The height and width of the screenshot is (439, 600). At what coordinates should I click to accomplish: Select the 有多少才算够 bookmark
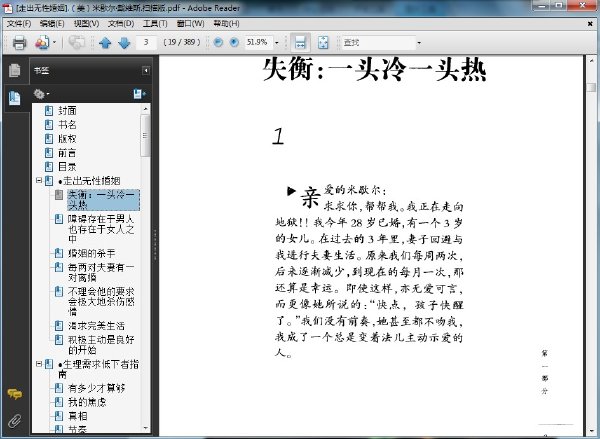click(96, 388)
